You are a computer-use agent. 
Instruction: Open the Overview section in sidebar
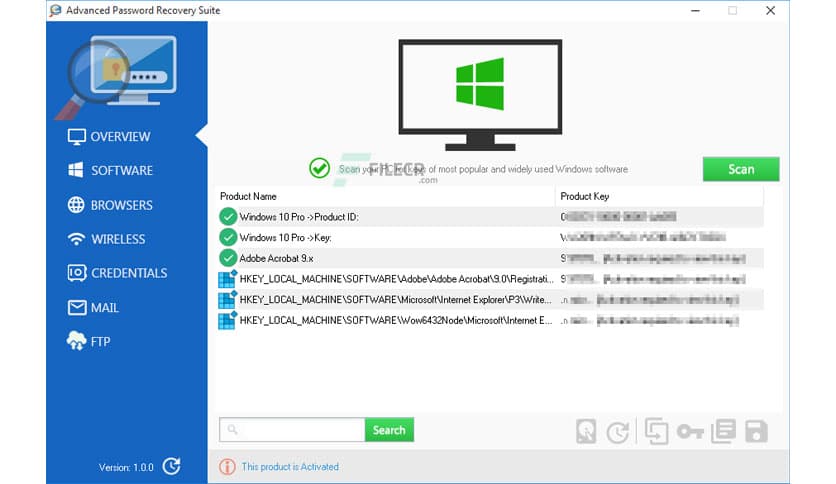pos(109,136)
